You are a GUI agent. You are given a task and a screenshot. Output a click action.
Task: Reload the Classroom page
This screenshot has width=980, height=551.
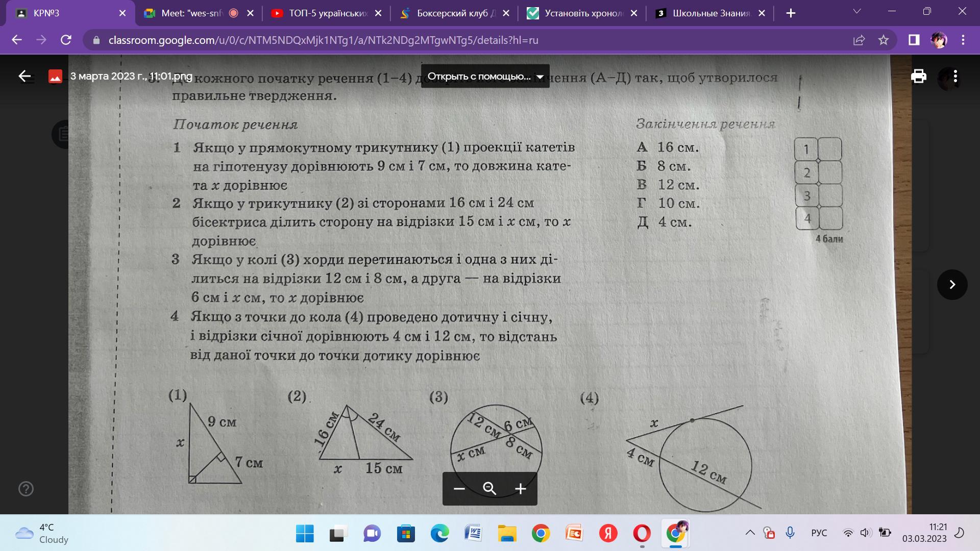click(x=66, y=40)
